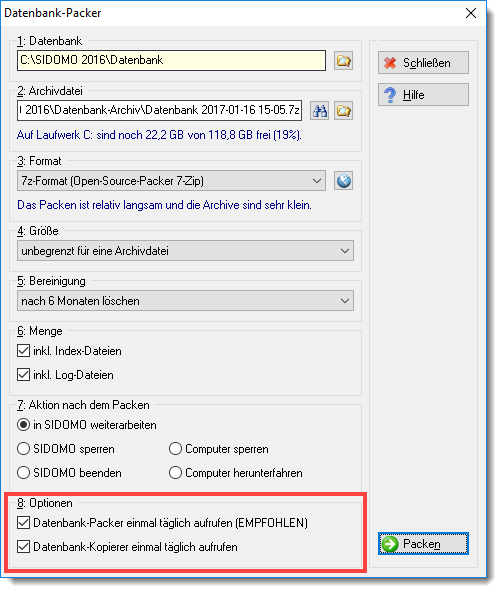Expand the 7z-Format dropdown

pos(171,181)
